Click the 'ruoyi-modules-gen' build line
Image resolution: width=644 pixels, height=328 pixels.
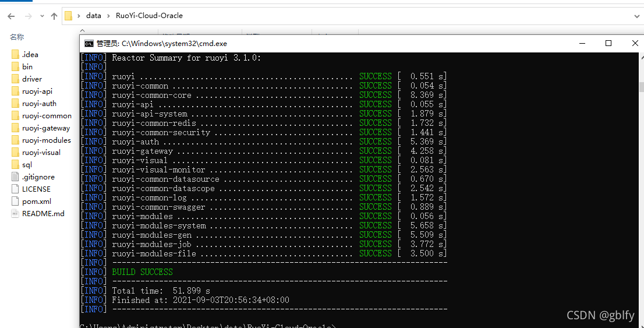point(264,235)
